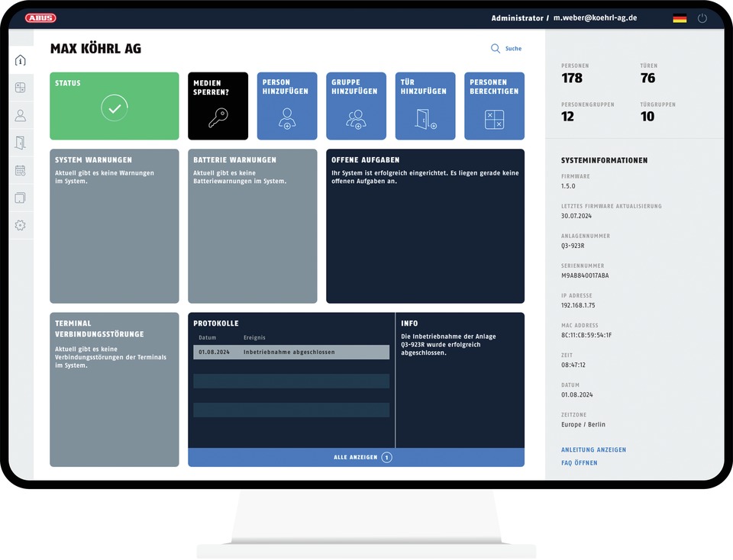Click the Gruppe Hinzufügen tile
This screenshot has height=560, width=733.
(x=356, y=106)
